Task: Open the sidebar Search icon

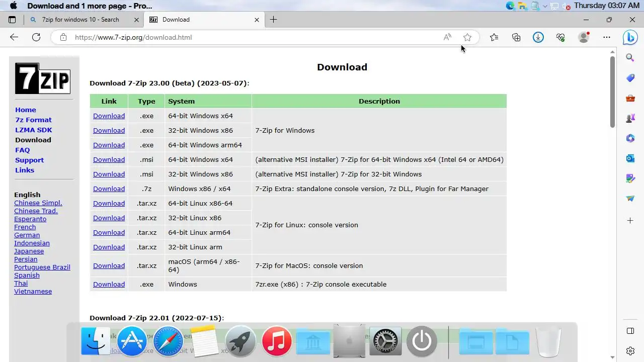Action: click(x=630, y=58)
